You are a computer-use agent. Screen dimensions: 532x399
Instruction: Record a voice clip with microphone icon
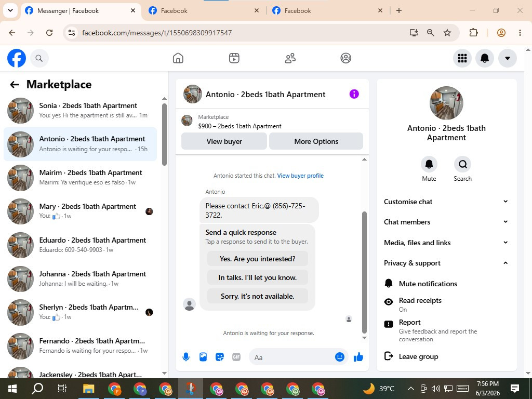(x=186, y=357)
